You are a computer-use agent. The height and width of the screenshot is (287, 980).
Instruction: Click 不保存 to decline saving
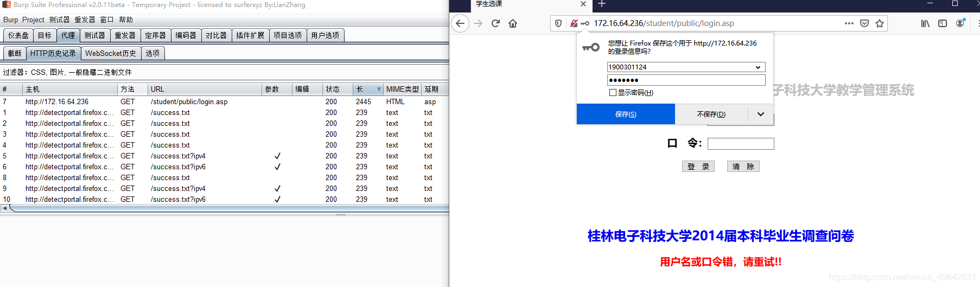(x=711, y=114)
